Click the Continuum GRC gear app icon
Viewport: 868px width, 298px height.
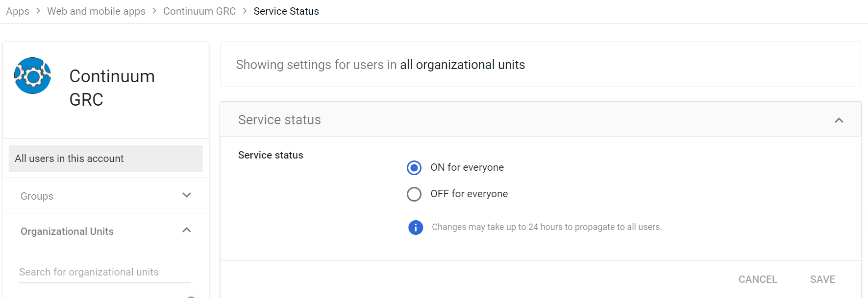coord(32,76)
